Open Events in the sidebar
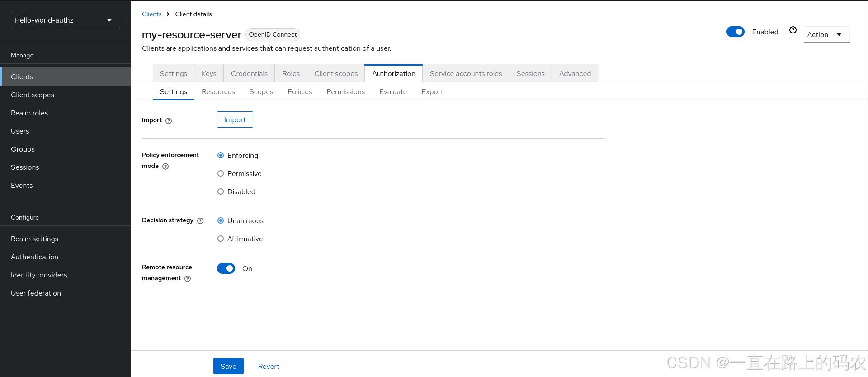Image resolution: width=868 pixels, height=377 pixels. 66,185
